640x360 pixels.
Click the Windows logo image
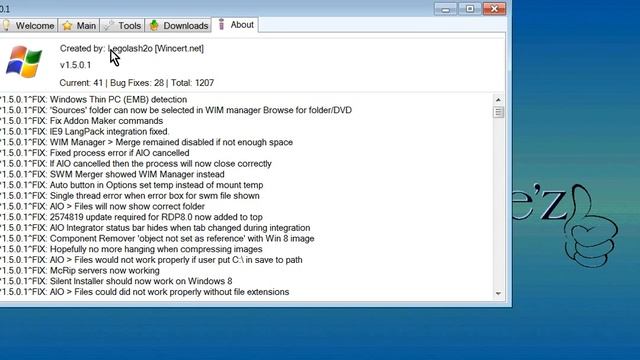point(24,62)
